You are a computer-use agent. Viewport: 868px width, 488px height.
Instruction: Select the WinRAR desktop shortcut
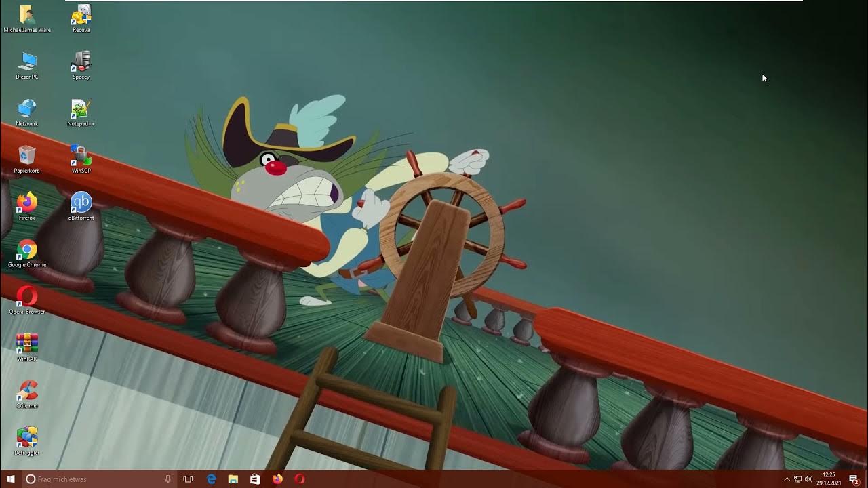(x=27, y=347)
